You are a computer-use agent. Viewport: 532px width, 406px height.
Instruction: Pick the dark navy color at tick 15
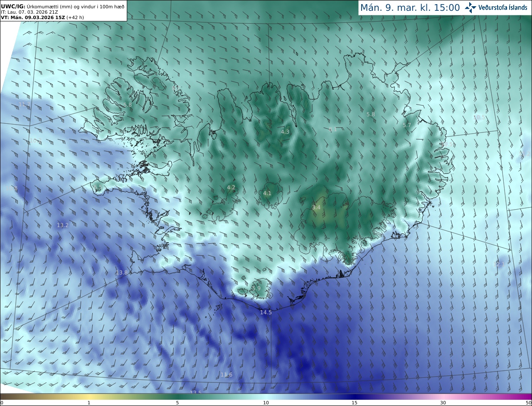click(x=354, y=396)
